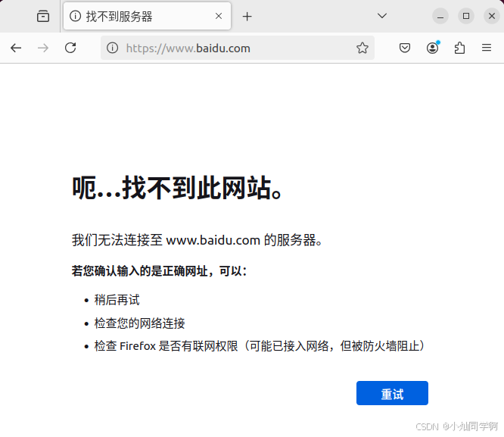
Task: Close the Firefox window
Action: coord(492,16)
